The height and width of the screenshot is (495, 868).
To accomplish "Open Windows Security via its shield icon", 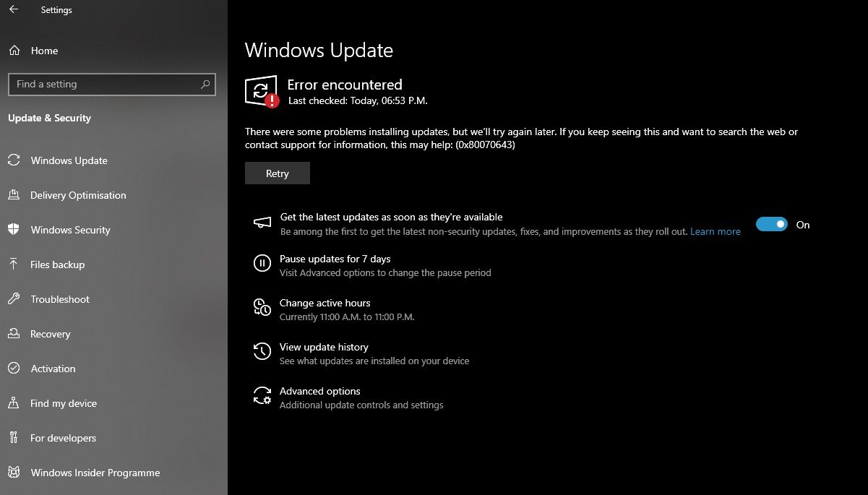I will [x=14, y=230].
